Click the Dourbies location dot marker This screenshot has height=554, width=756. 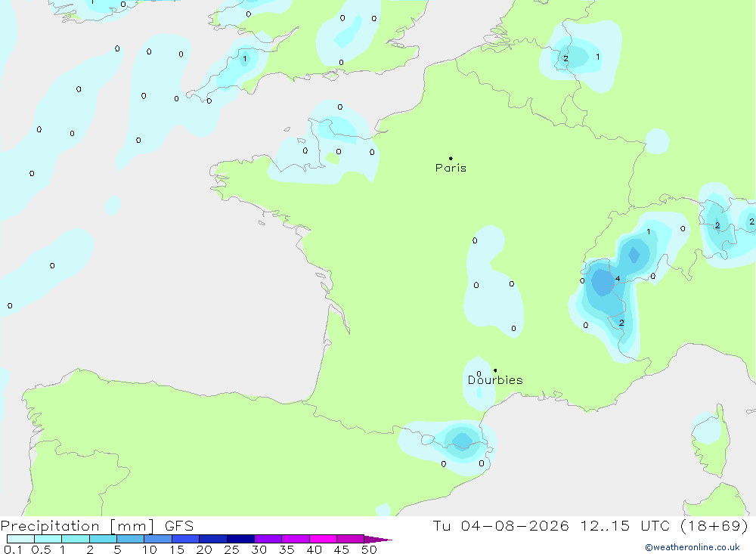tap(495, 370)
